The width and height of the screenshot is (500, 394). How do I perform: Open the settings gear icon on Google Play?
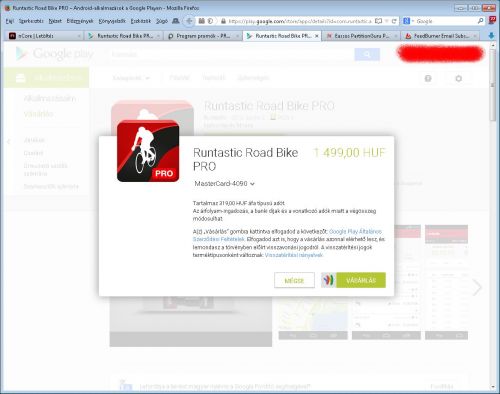(459, 78)
